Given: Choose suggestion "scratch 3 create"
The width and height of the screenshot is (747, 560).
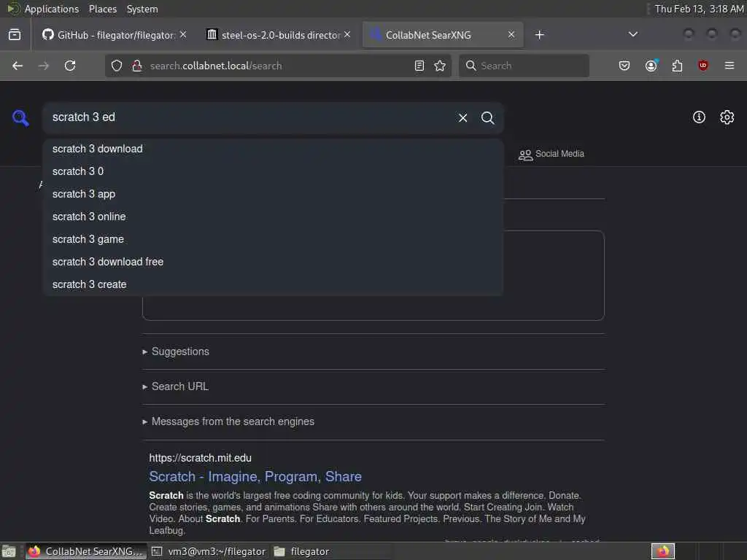Looking at the screenshot, I should (273, 285).
